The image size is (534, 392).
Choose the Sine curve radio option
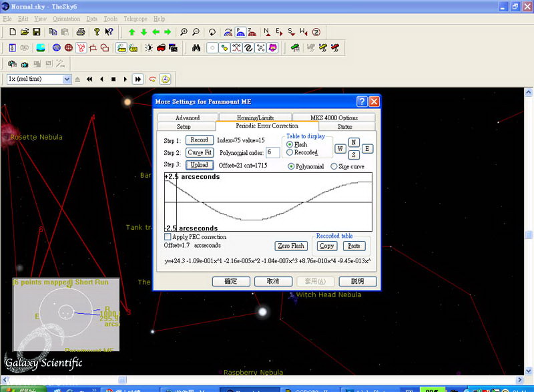click(334, 166)
